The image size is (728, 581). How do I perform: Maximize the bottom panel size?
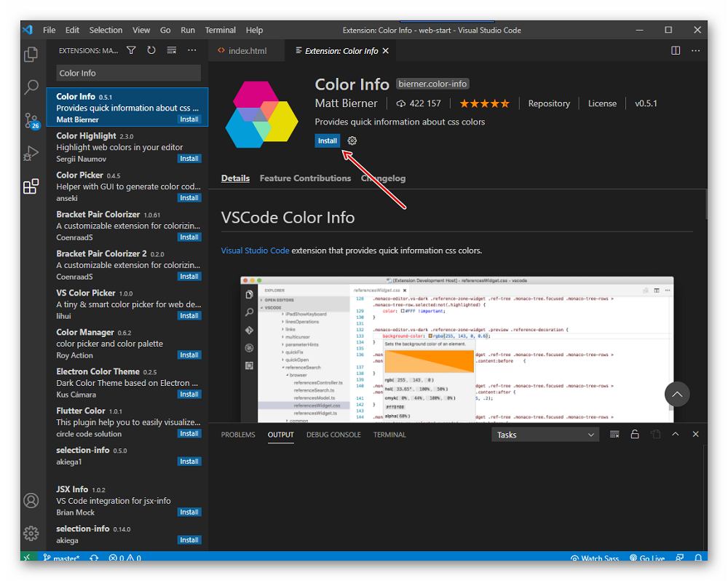click(676, 434)
